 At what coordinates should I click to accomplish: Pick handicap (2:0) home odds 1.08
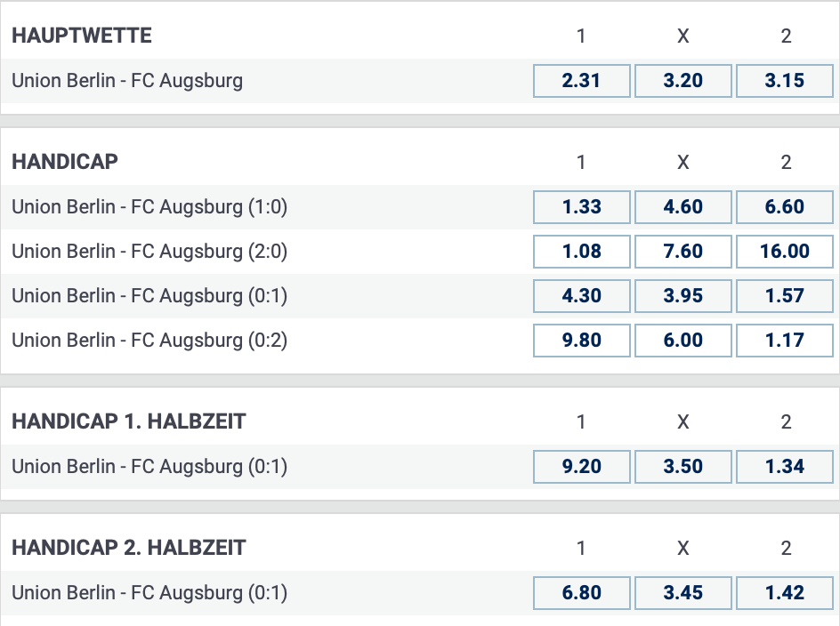click(x=582, y=252)
